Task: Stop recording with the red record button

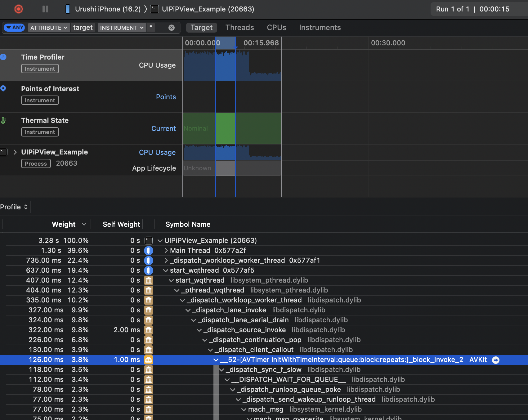Action: pyautogui.click(x=19, y=9)
